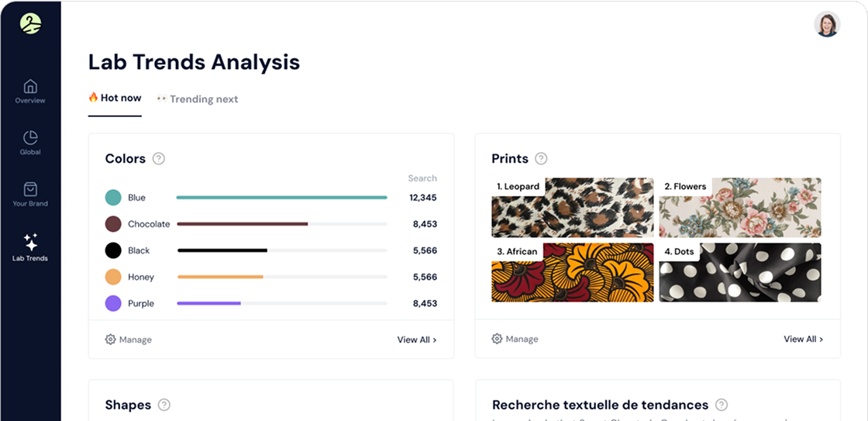Click the Purple color name
The image size is (868, 421).
point(141,304)
